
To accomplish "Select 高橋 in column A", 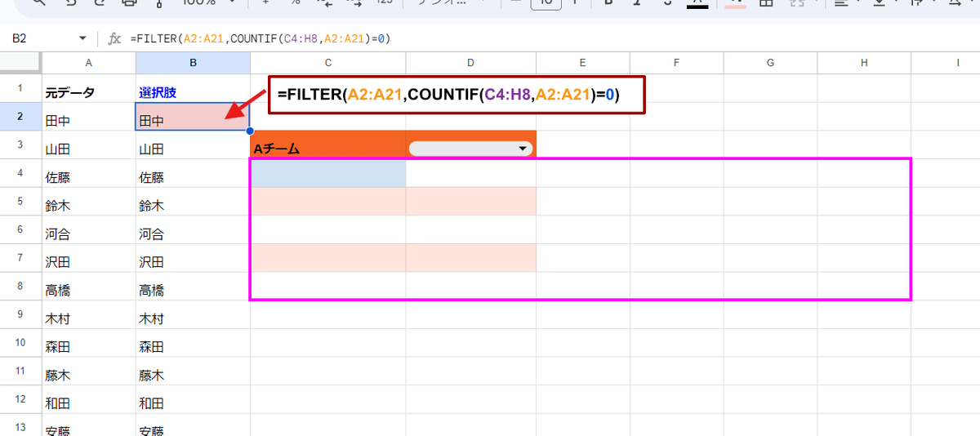I will tap(89, 287).
